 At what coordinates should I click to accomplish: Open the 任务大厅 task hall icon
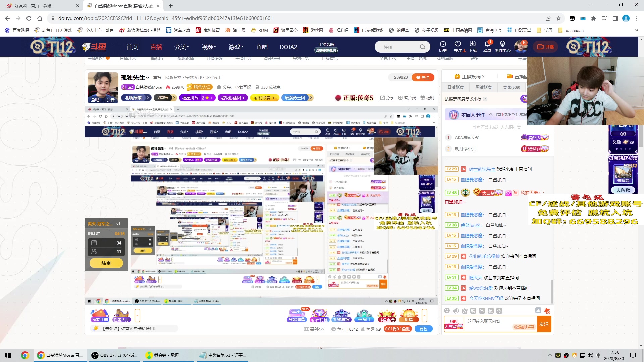121,316
